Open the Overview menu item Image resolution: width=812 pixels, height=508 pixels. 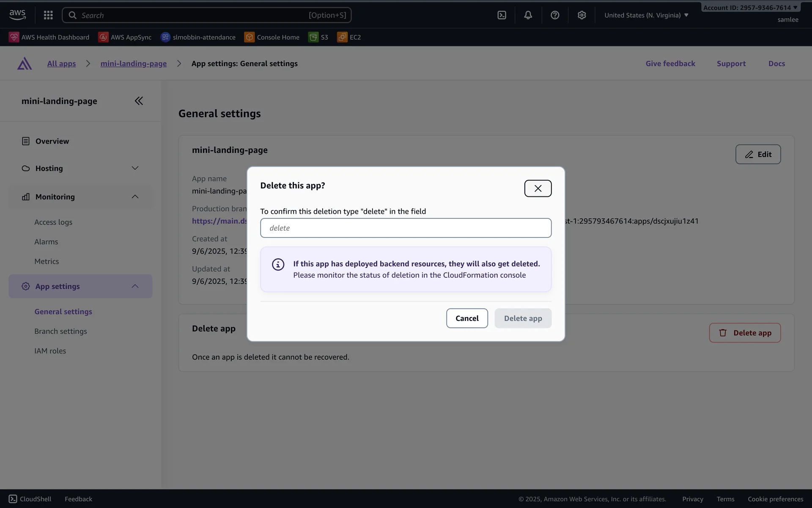tap(52, 141)
